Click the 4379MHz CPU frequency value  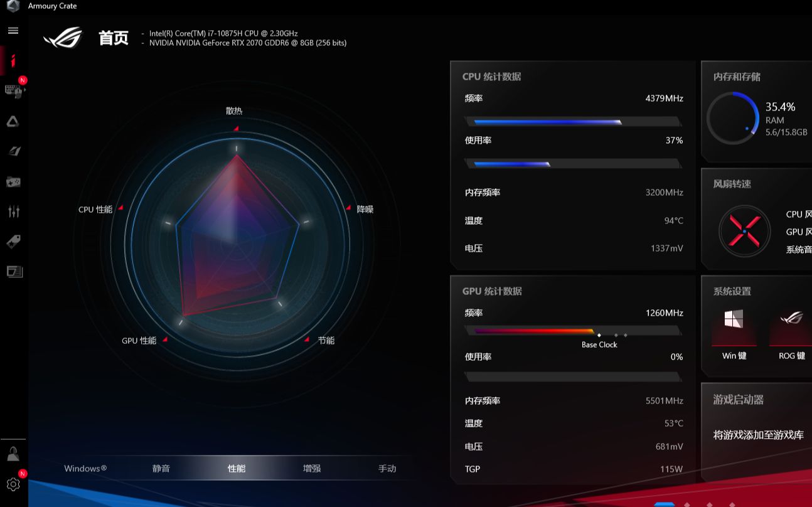tap(664, 99)
